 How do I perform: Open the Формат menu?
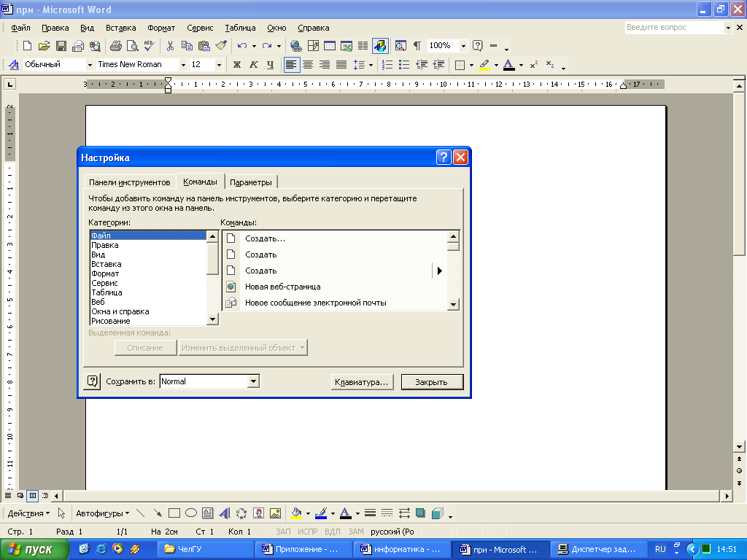[161, 28]
